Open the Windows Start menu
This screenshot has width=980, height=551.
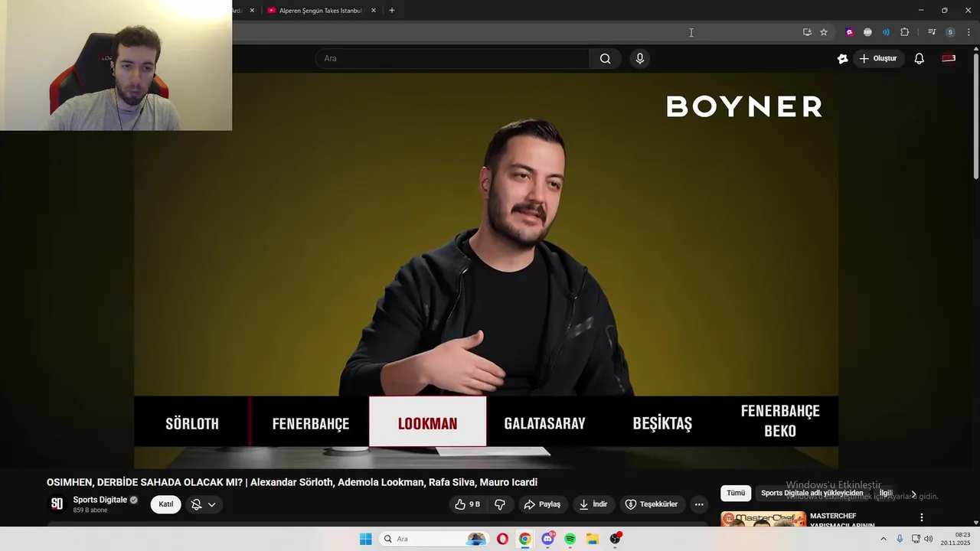[366, 539]
